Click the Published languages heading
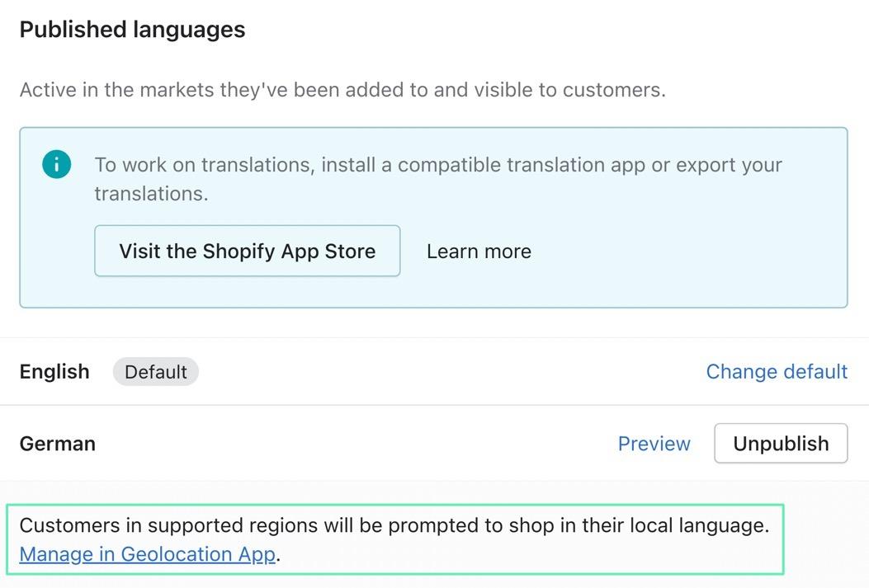The width and height of the screenshot is (869, 588). (132, 30)
